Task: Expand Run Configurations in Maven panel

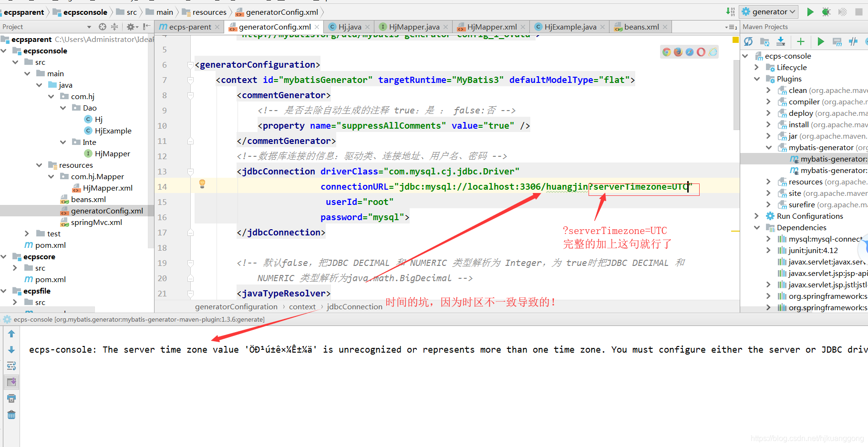Action: tap(756, 216)
